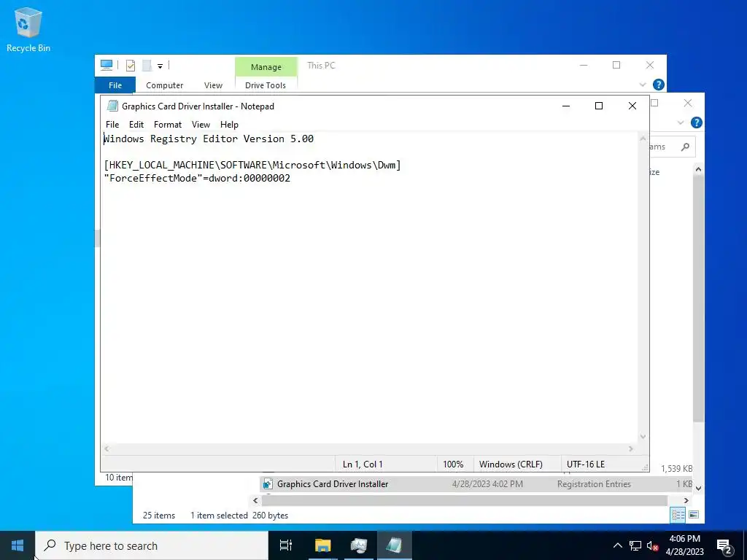Screen dimensions: 747x560
Task: Open File Explorer from the taskbar
Action: point(322,545)
